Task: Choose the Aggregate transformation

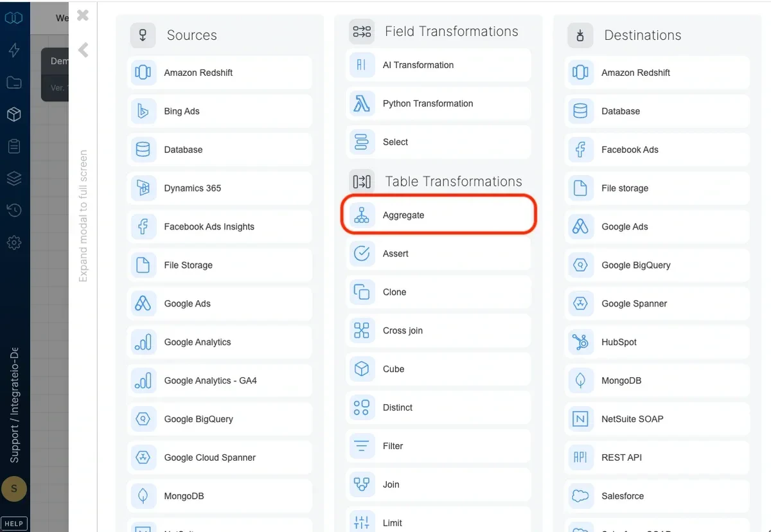Action: pos(438,215)
